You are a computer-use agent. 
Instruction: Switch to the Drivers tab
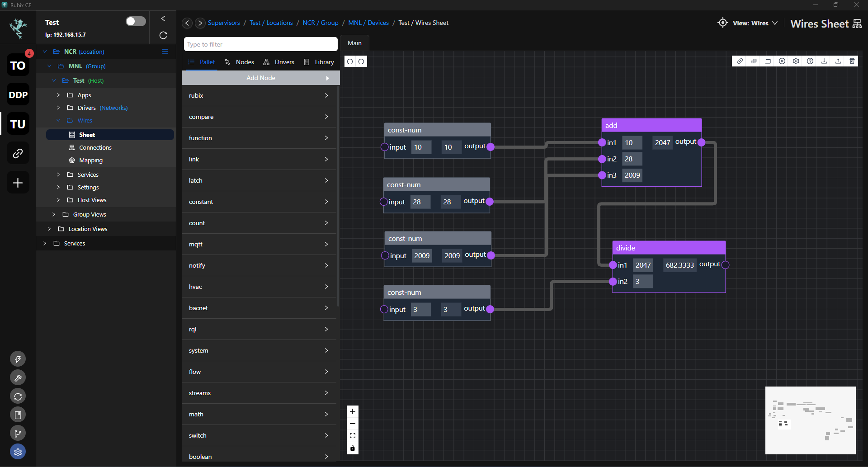(x=279, y=62)
